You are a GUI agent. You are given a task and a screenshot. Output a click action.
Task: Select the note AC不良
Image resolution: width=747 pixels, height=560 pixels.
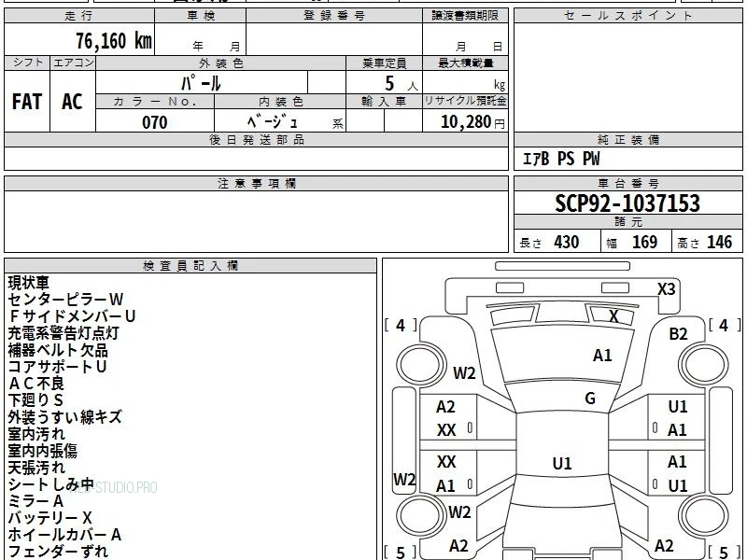[x=36, y=384]
